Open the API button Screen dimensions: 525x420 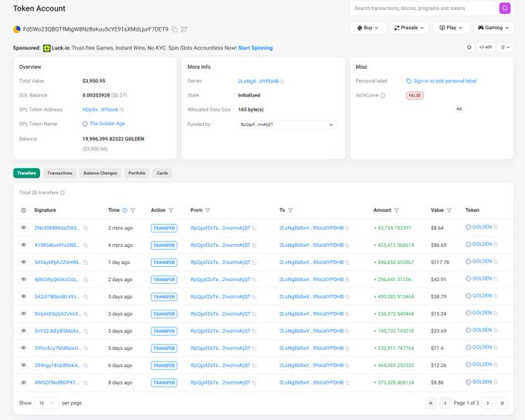(485, 47)
